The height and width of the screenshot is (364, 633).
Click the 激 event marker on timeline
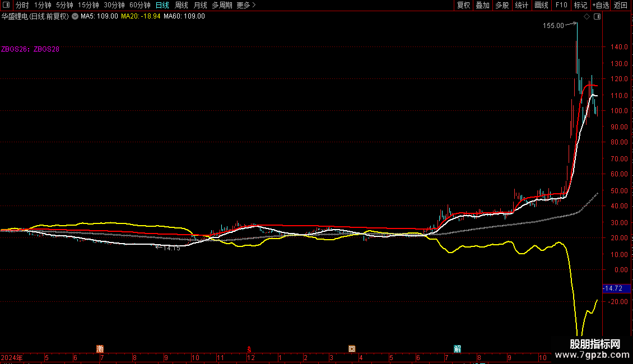click(100, 349)
